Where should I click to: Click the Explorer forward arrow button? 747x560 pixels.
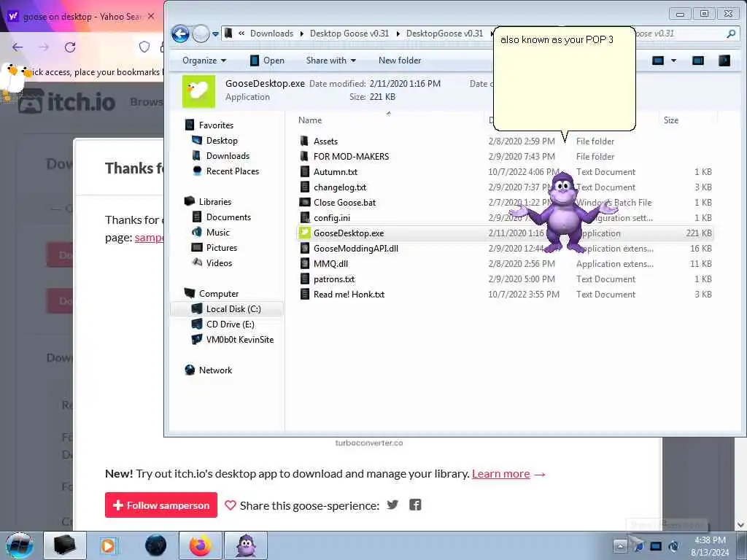click(x=201, y=34)
